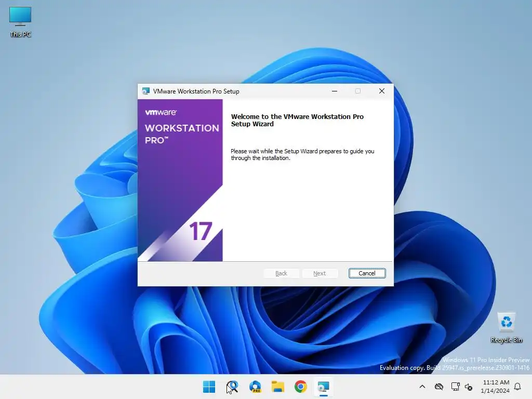Show hidden system tray icons
Viewport: 532px width, 399px height.
click(x=422, y=387)
